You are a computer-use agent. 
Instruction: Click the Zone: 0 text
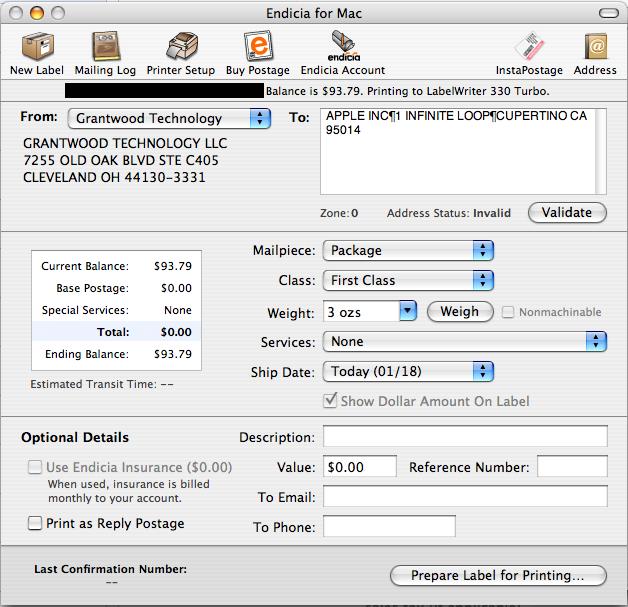coord(339,213)
